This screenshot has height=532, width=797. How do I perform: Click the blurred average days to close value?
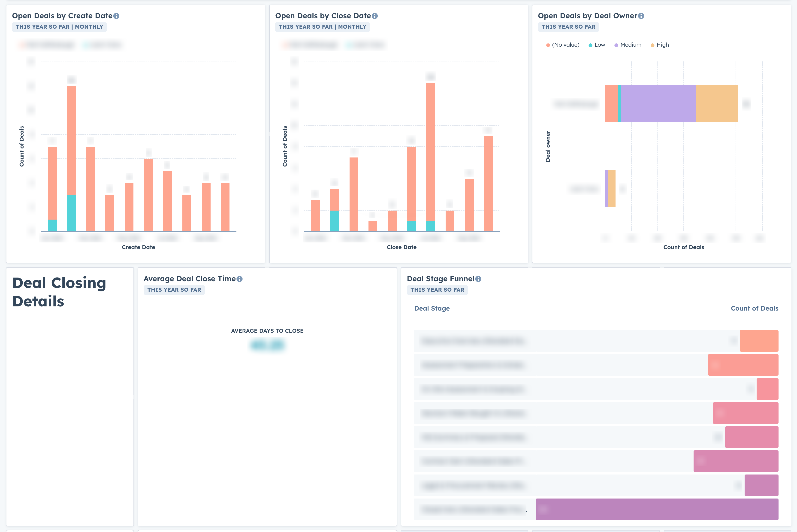coord(267,345)
